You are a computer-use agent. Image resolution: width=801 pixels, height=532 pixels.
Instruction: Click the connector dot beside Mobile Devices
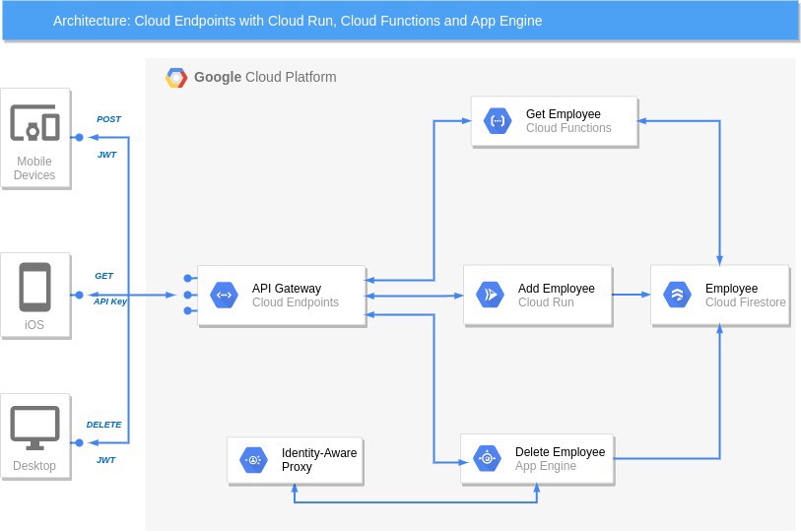point(79,138)
